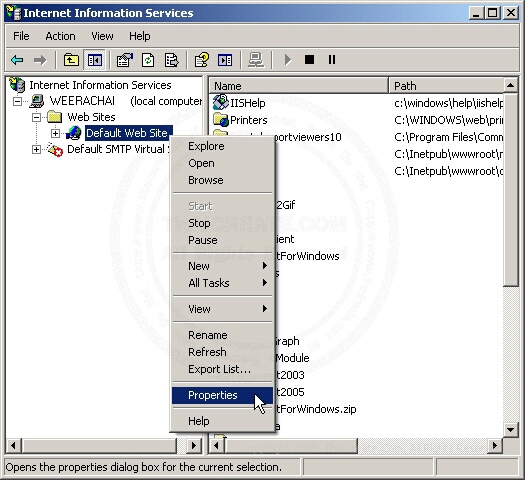The image size is (525, 480).
Task: Click the Export List toolbar icon
Action: pyautogui.click(x=171, y=60)
